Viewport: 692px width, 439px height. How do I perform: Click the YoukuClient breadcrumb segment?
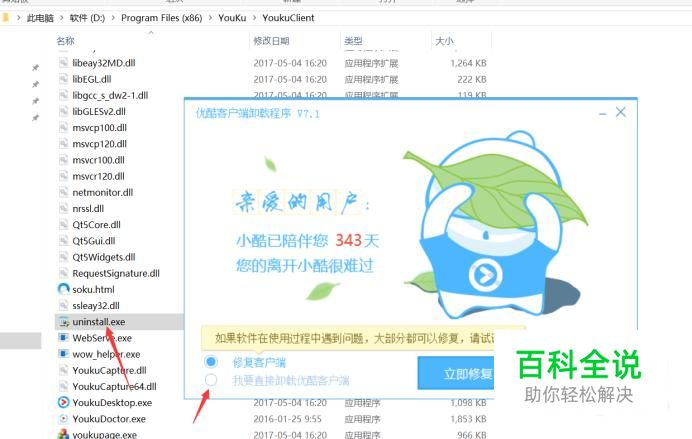coord(288,18)
